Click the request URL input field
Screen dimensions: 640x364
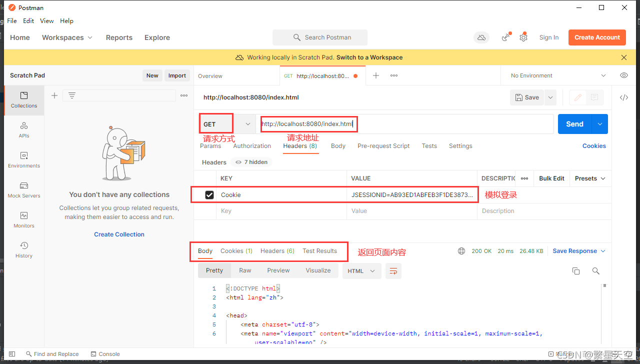coord(404,124)
